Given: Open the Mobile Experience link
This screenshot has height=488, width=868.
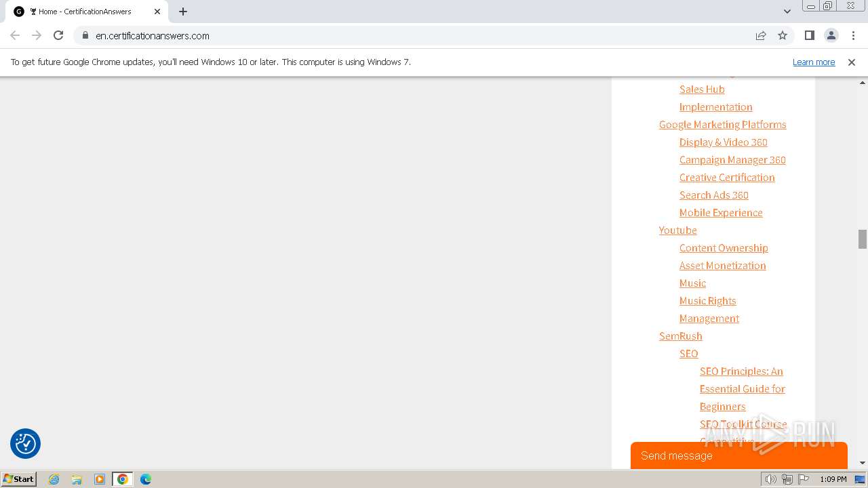Looking at the screenshot, I should pyautogui.click(x=721, y=213).
